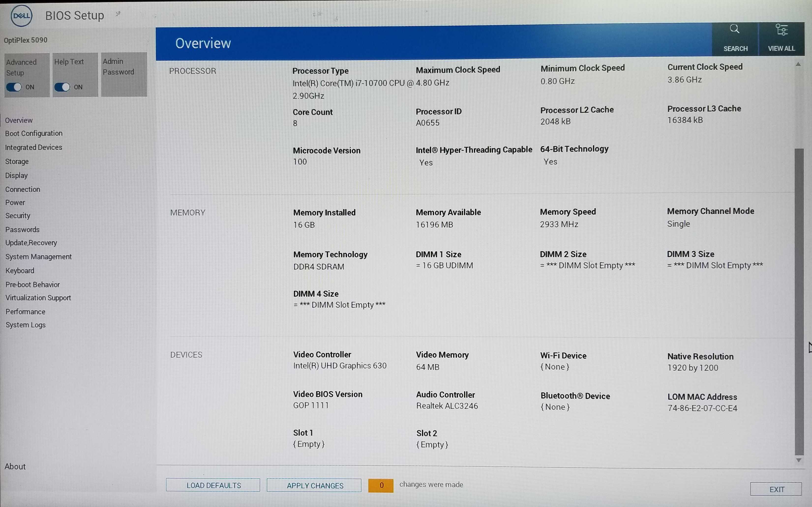
Task: Select the Connection menu item
Action: pos(23,189)
